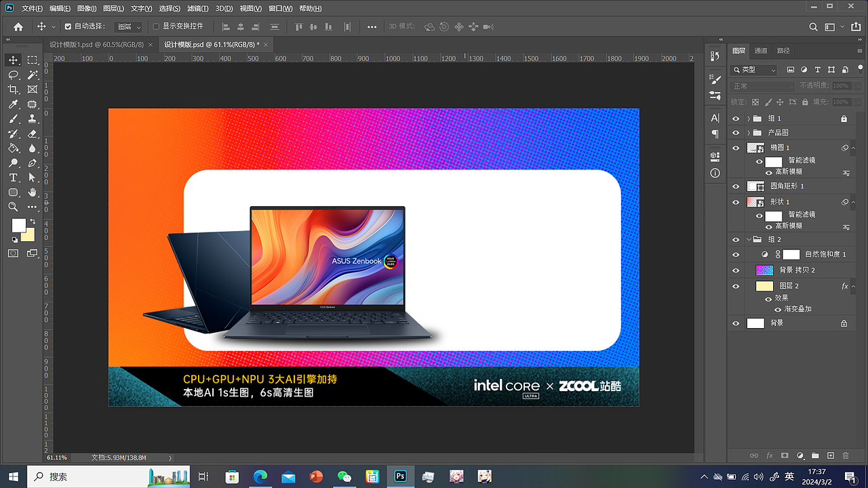Open the 窗口(W) menu

point(280,9)
